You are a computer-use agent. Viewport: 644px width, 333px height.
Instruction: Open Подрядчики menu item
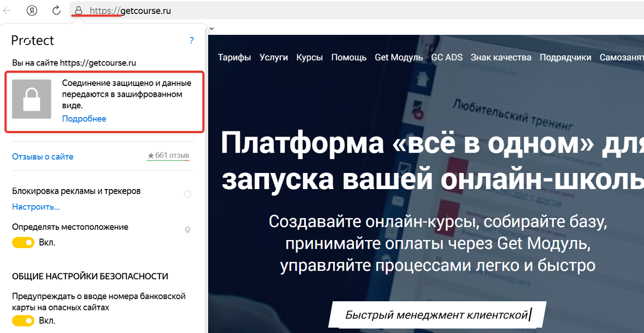tap(566, 57)
